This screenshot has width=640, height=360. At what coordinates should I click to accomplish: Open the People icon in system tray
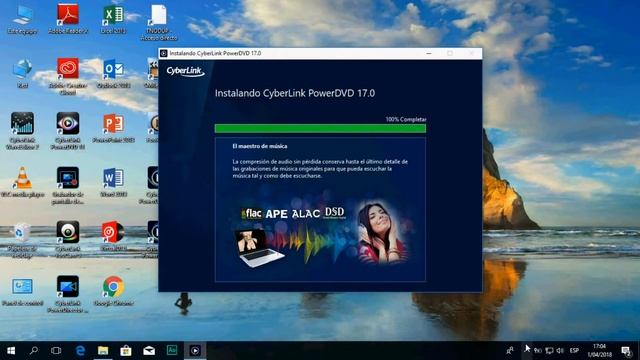(x=510, y=351)
